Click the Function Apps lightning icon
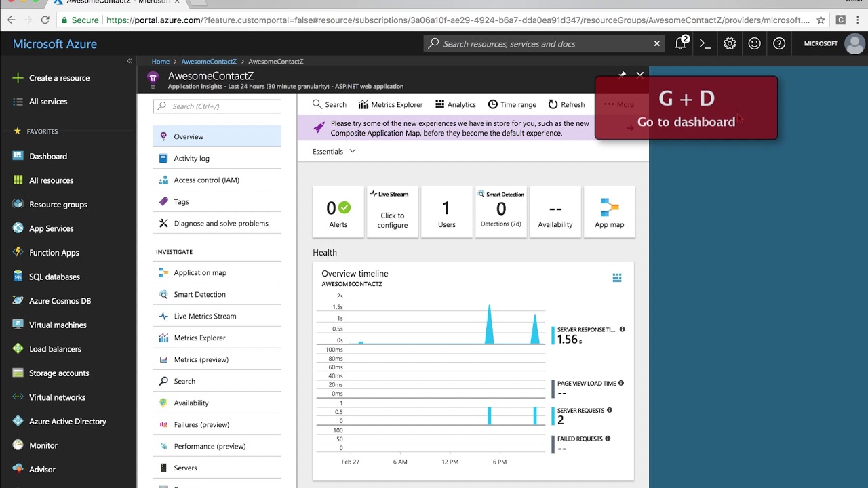The height and width of the screenshot is (488, 868). click(x=18, y=252)
